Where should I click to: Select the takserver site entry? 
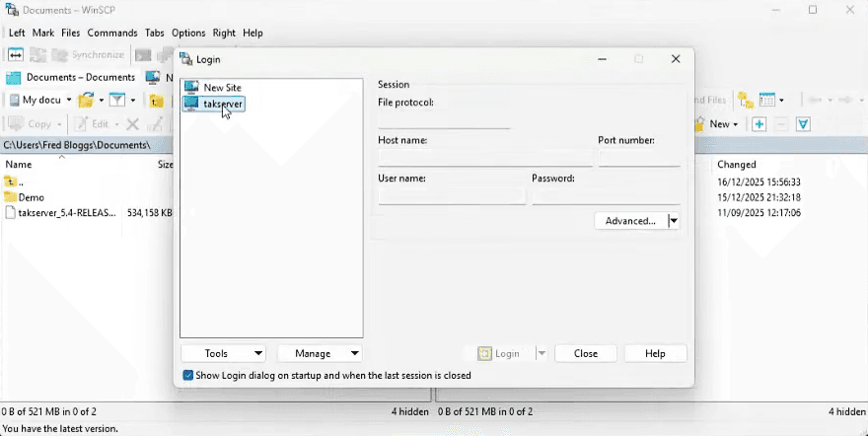click(x=223, y=104)
